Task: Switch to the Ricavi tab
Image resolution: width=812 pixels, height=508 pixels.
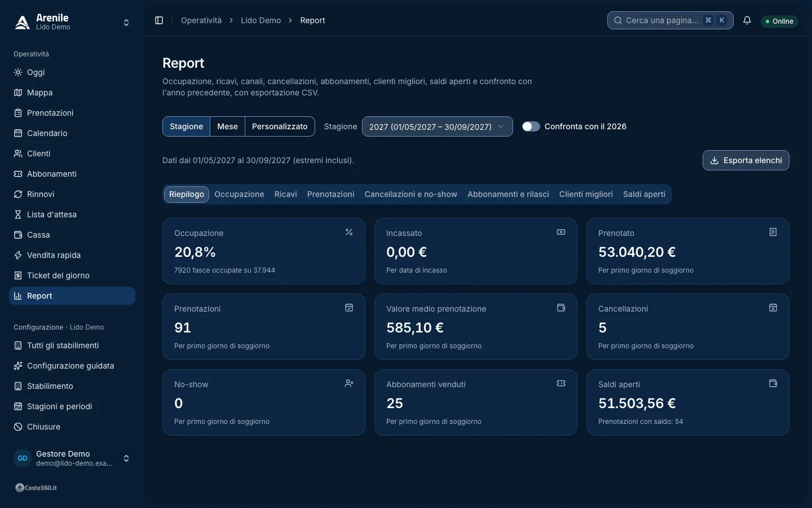Action: pos(286,194)
